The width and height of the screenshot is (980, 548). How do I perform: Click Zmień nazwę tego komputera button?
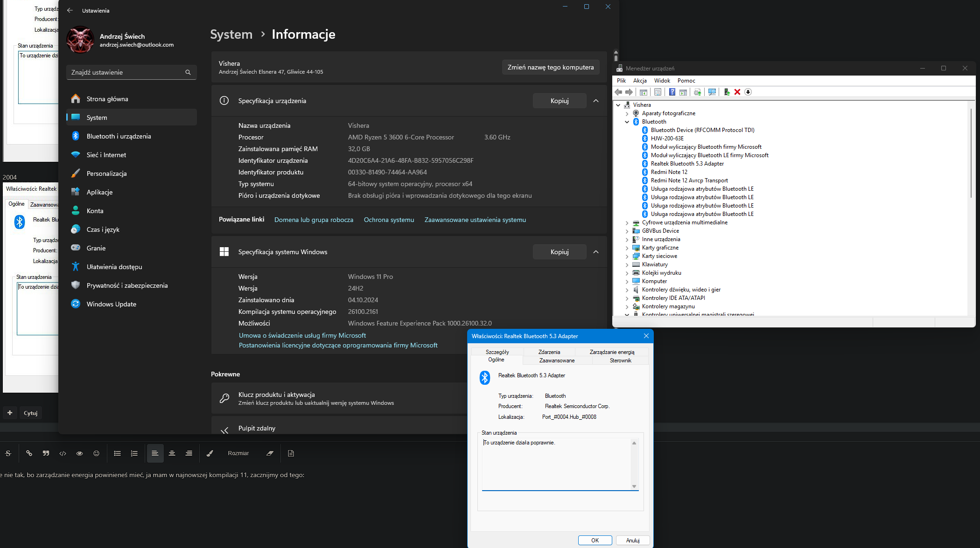(550, 67)
